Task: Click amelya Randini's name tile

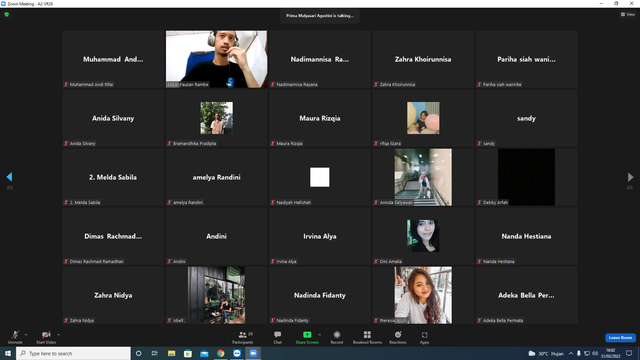Action: (216, 177)
